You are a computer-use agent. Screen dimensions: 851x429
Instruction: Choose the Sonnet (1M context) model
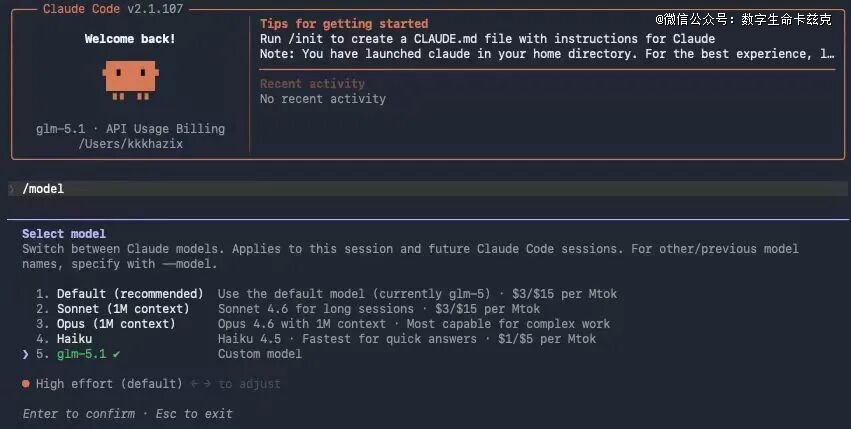pyautogui.click(x=122, y=309)
